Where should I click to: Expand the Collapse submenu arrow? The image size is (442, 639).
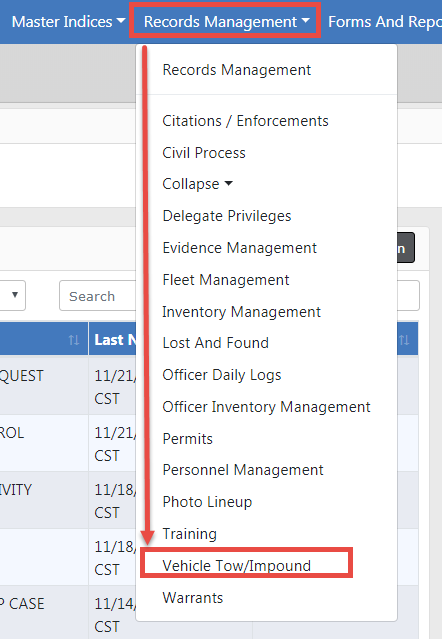tap(229, 184)
